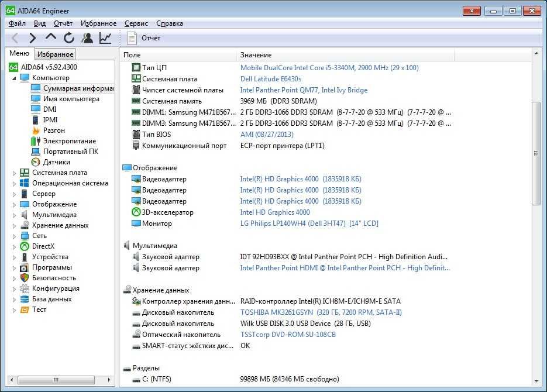Click the scroll down arrow of main list
The image size is (547, 392).
[536, 381]
